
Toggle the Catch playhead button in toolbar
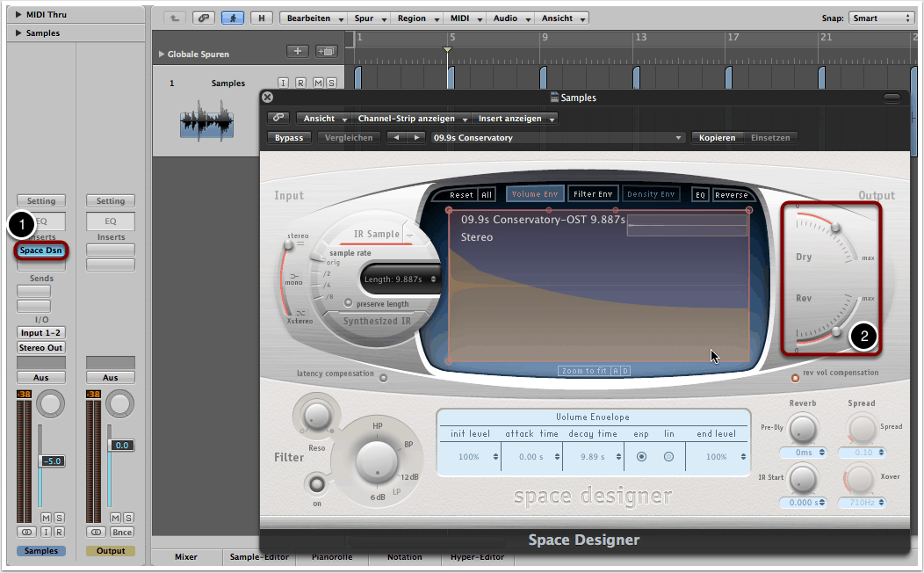click(233, 18)
